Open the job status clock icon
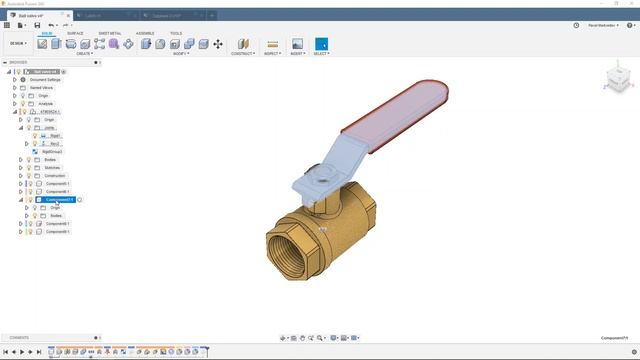The image size is (640, 360). [576, 25]
